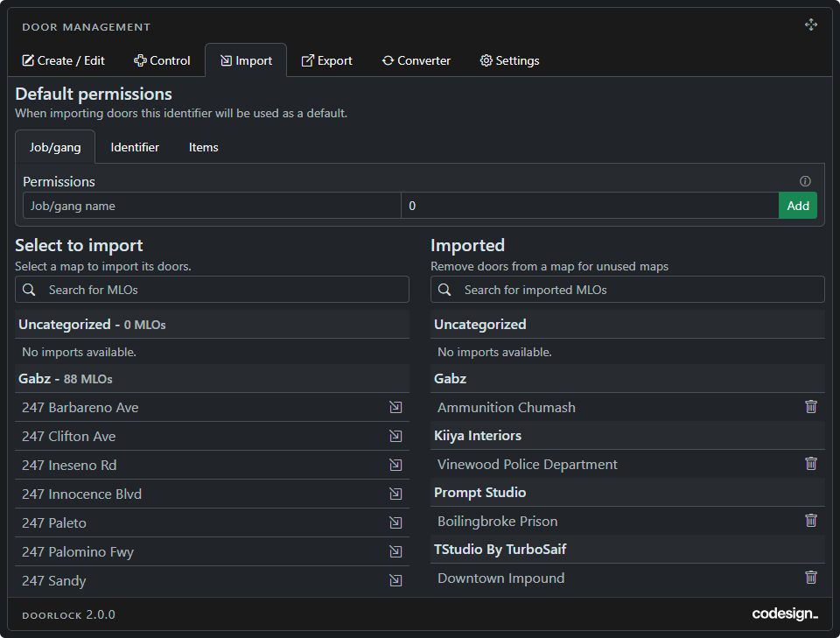
Task: Switch to Items permissions tab
Action: point(203,147)
